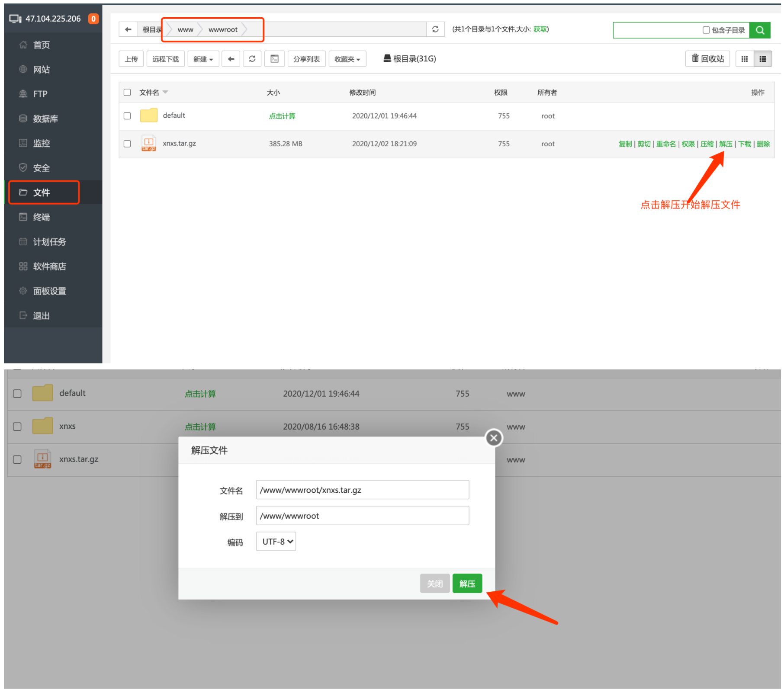The height and width of the screenshot is (693, 784).
Task: Check the xnxs folder checkbox
Action: pyautogui.click(x=17, y=427)
